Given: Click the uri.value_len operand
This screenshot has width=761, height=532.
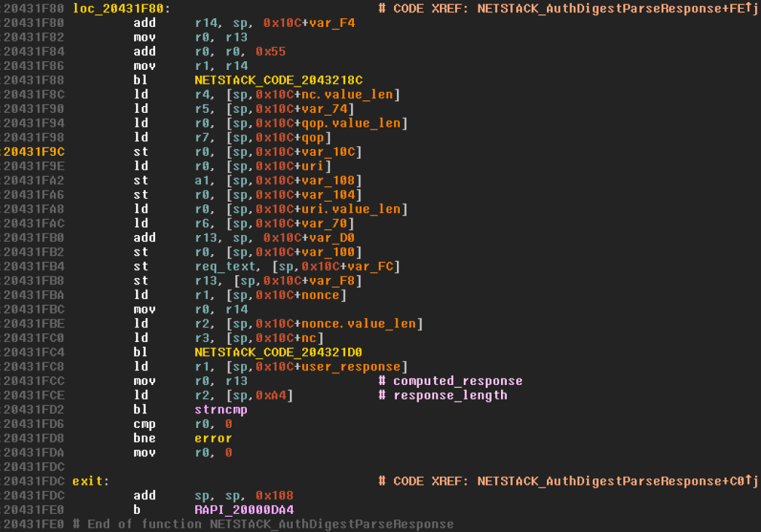Looking at the screenshot, I should pyautogui.click(x=351, y=209).
